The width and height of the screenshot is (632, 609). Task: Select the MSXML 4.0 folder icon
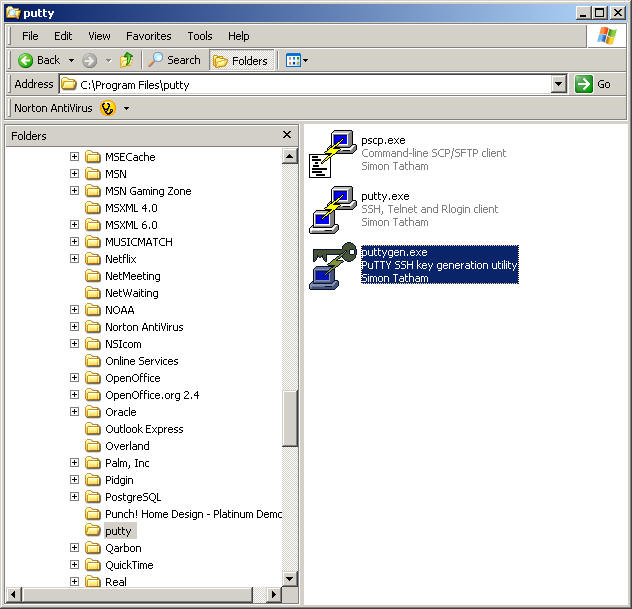pos(93,208)
